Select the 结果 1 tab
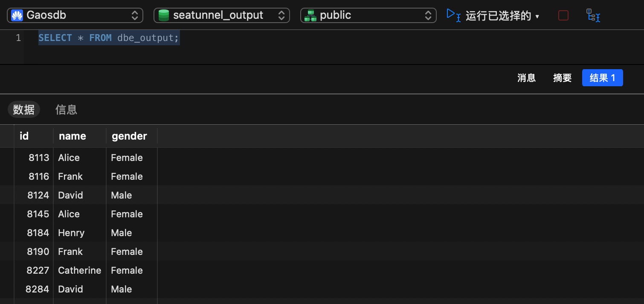 (602, 78)
